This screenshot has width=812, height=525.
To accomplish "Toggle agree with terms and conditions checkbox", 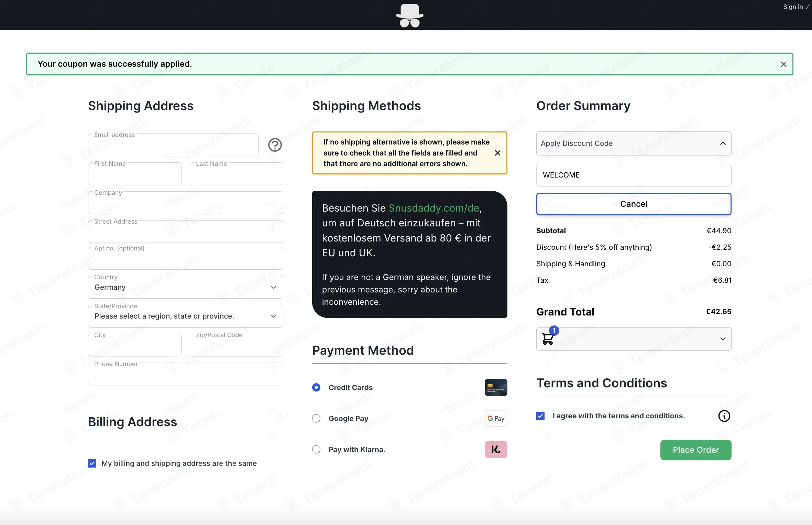I will 540,416.
